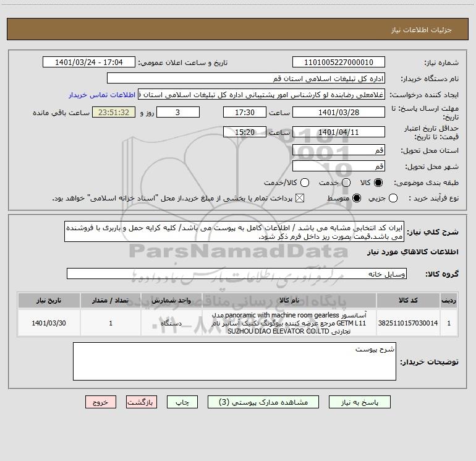
Task: Click the announcement date field 1401/03/24 - 17:04
Action: click(88, 62)
